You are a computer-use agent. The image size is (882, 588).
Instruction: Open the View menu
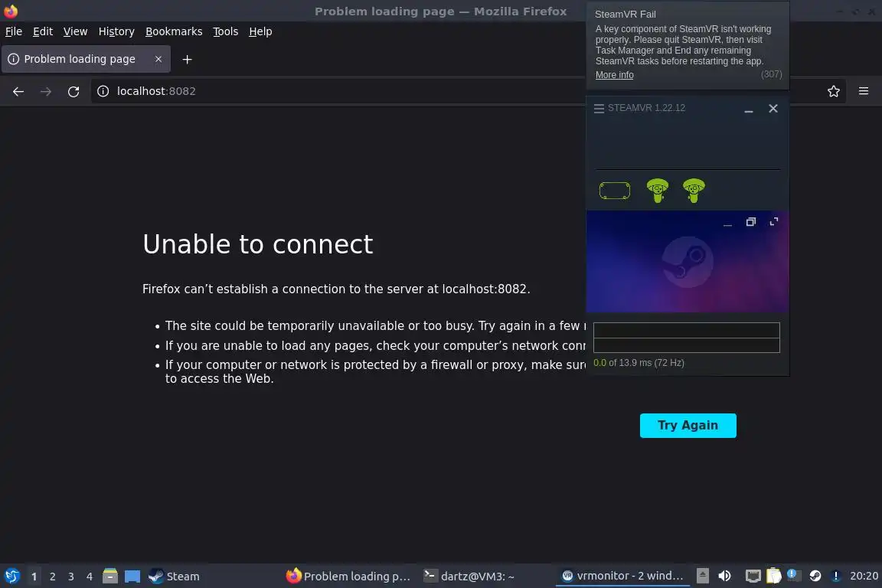pos(75,31)
